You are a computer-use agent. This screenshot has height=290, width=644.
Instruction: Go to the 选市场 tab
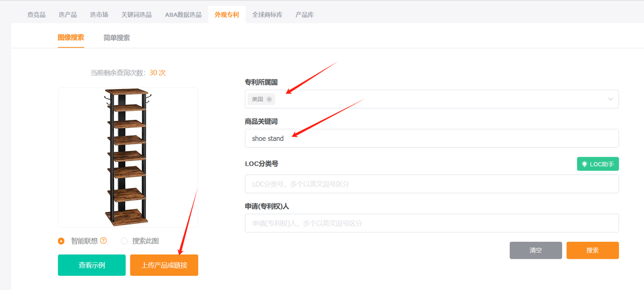pos(99,15)
